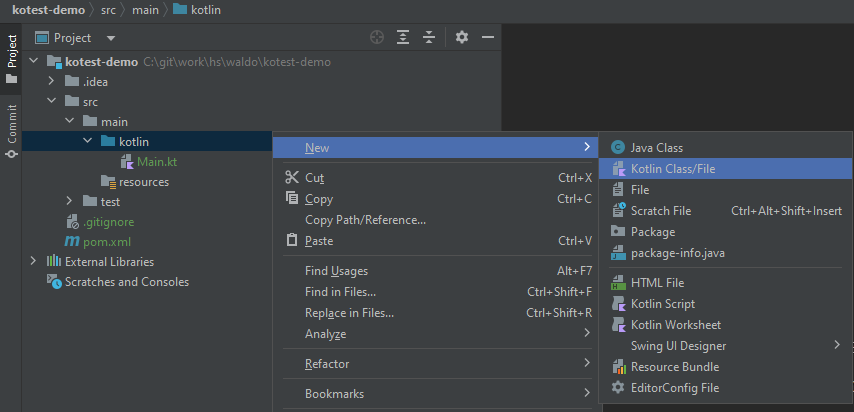Collapse the main folder

point(69,121)
